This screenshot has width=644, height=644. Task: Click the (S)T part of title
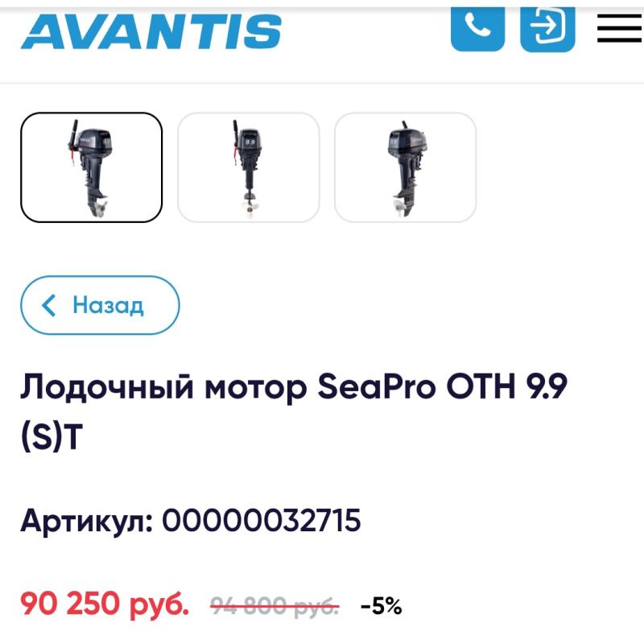[52, 436]
